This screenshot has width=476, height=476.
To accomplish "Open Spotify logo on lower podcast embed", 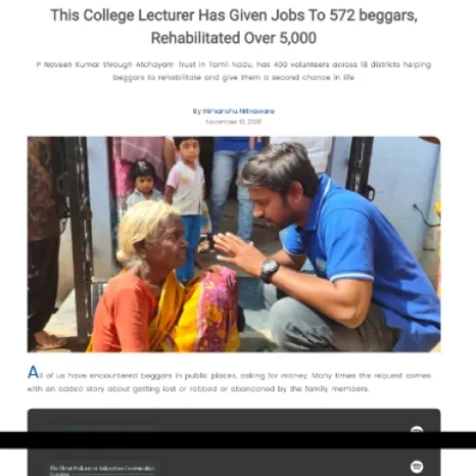I will 416,466.
